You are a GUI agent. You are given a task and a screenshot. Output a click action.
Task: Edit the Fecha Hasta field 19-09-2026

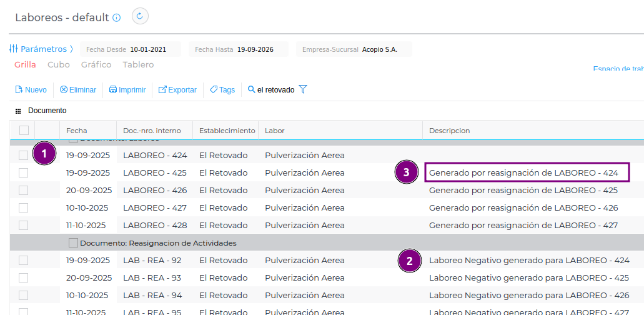[x=239, y=49]
